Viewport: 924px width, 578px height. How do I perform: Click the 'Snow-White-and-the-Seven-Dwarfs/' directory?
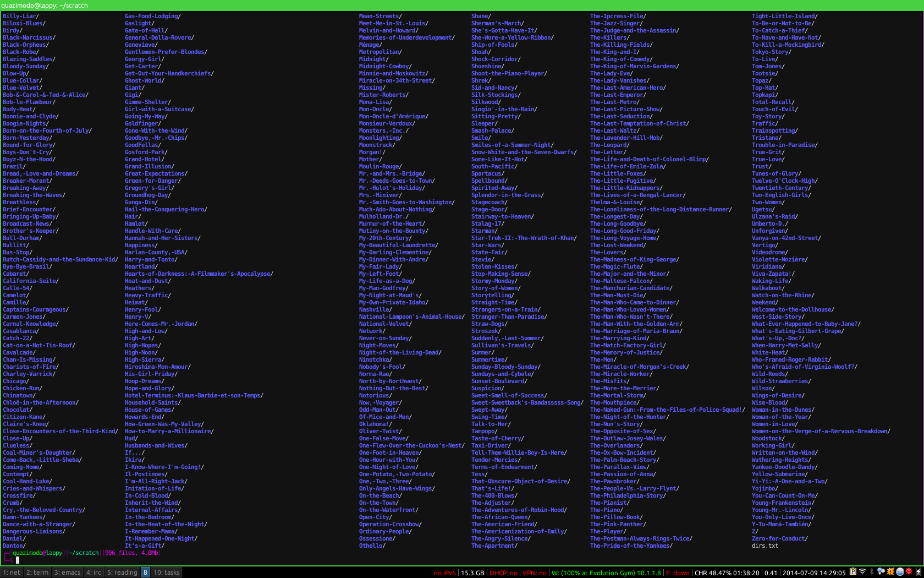pos(524,152)
